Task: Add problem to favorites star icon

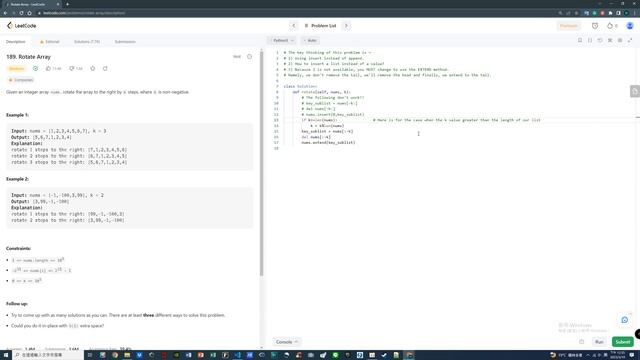Action: (93, 69)
